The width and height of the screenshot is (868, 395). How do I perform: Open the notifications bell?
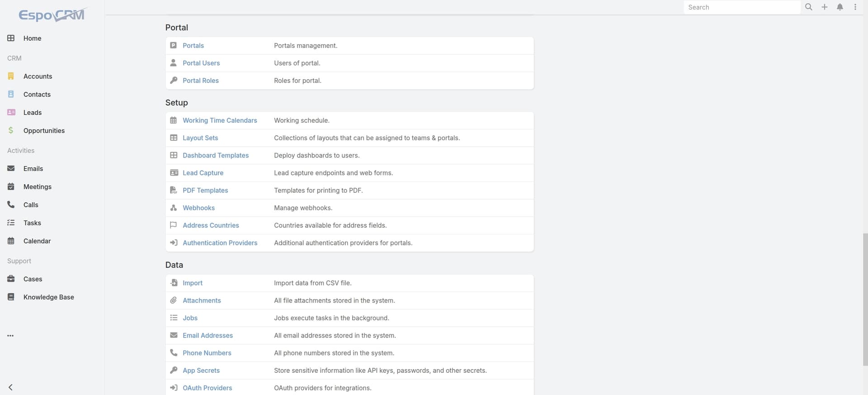[840, 7]
